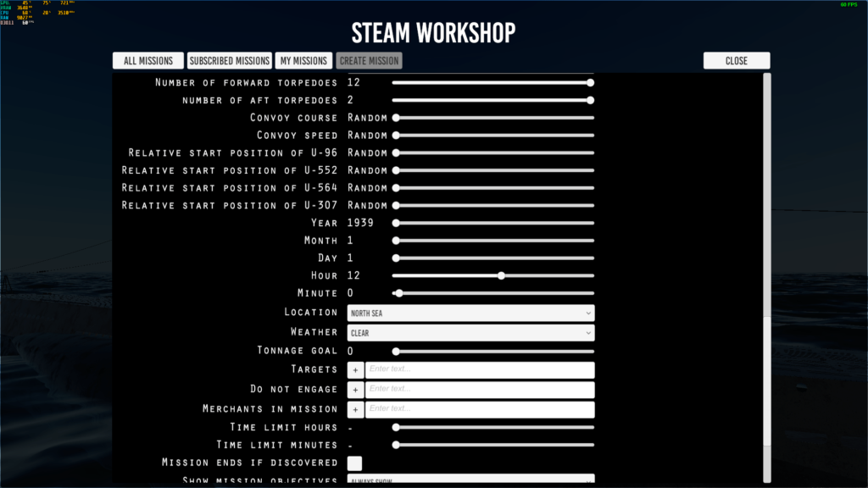Click the aft torpedoes value 2
The height and width of the screenshot is (488, 868).
tap(350, 101)
